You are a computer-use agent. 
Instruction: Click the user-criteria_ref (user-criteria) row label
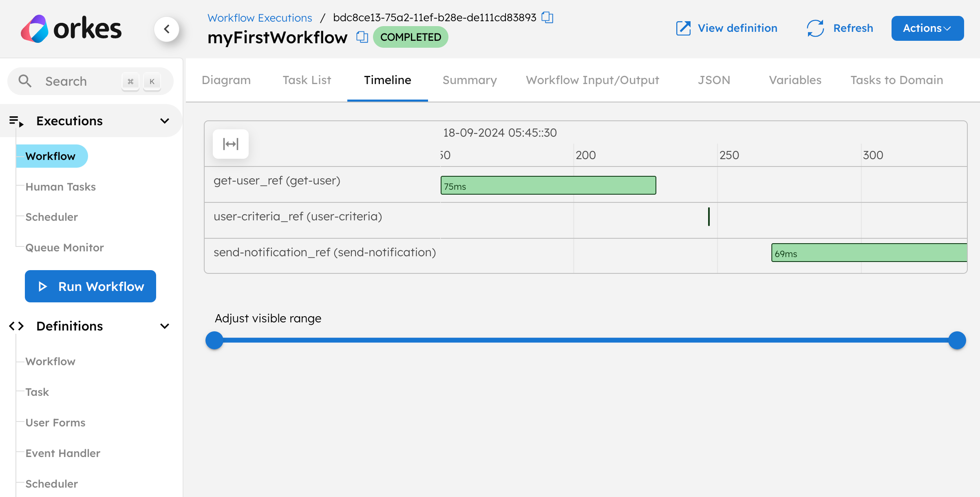click(298, 216)
